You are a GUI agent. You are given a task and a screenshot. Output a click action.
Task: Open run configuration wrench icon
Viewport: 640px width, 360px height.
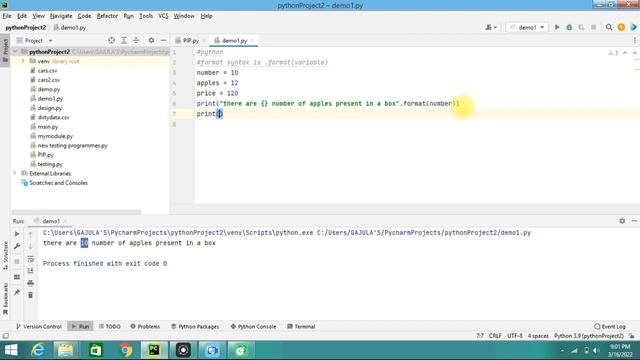click(x=17, y=246)
